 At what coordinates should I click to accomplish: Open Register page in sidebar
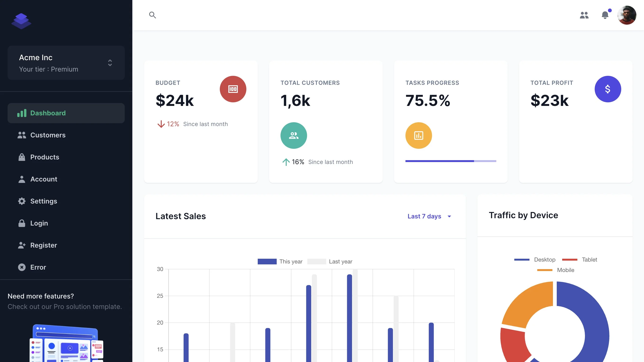click(x=66, y=245)
